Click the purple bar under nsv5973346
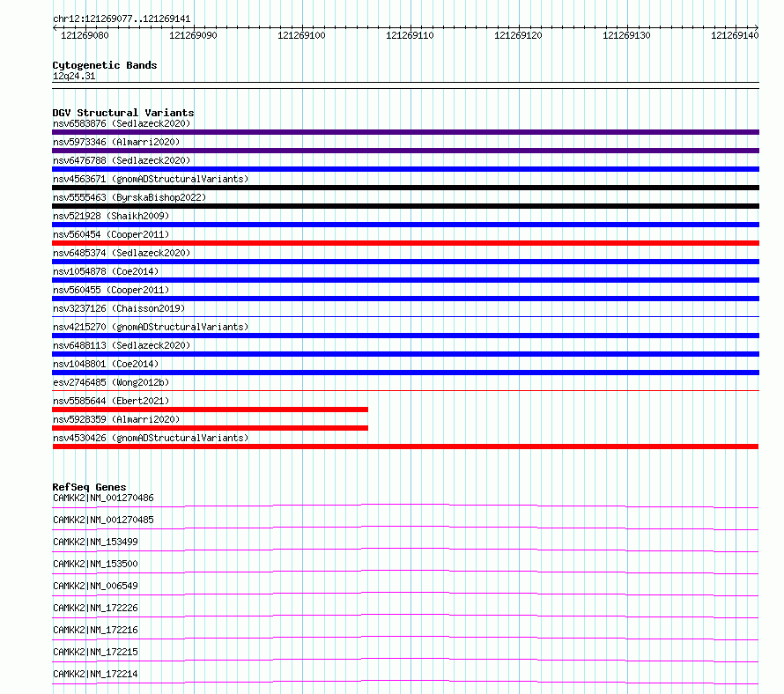Screen dimensions: 784x694 pyautogui.click(x=405, y=151)
